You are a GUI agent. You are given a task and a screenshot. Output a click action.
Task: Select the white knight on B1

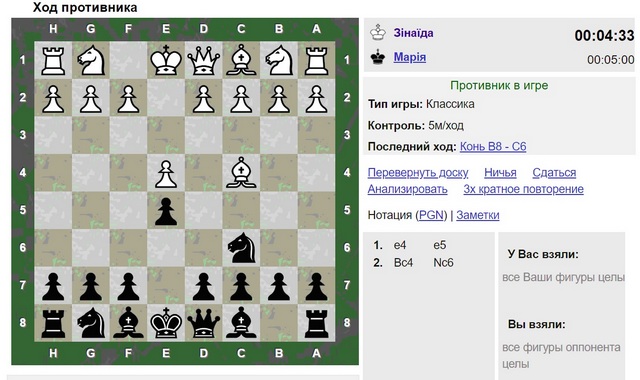point(279,60)
